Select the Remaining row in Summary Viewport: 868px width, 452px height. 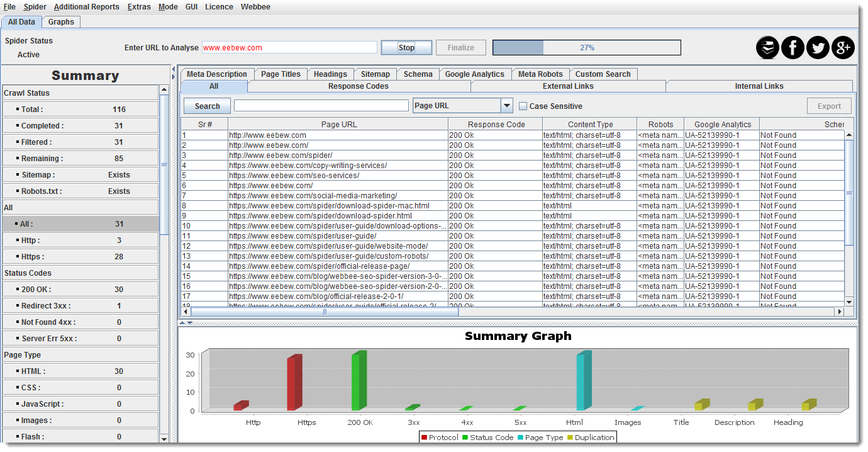81,159
